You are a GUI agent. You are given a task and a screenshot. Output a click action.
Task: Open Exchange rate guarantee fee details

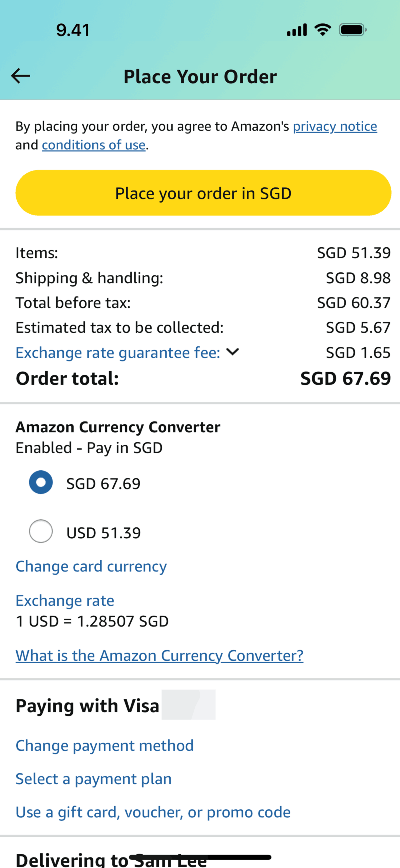(x=118, y=353)
